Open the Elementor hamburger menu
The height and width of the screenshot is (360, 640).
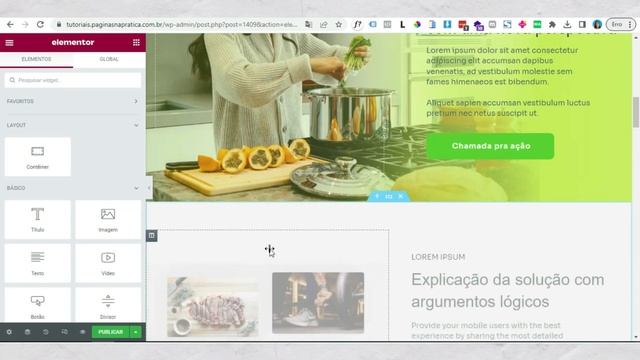[9, 42]
